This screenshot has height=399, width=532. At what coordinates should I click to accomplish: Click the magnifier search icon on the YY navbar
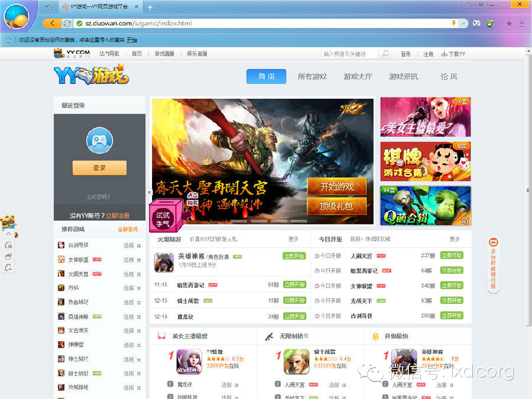pos(385,54)
